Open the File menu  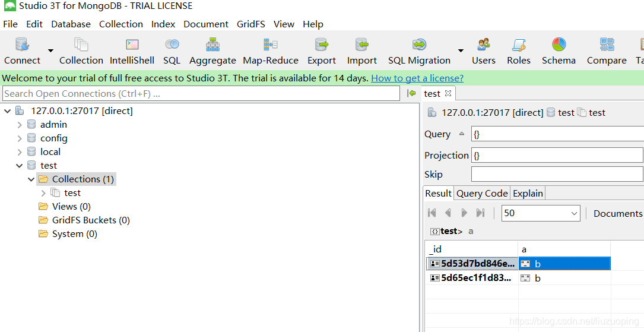pyautogui.click(x=10, y=24)
